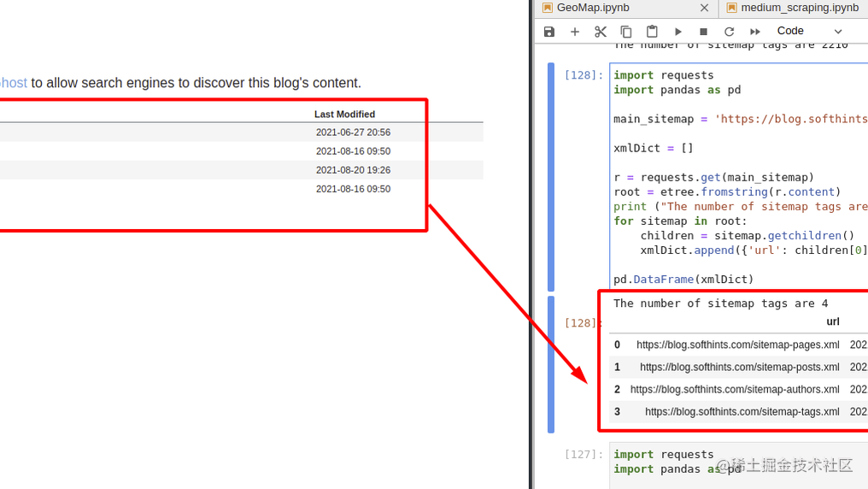Switch to the GeoMap.ipynb tab
This screenshot has width=868, height=489.
tap(593, 8)
